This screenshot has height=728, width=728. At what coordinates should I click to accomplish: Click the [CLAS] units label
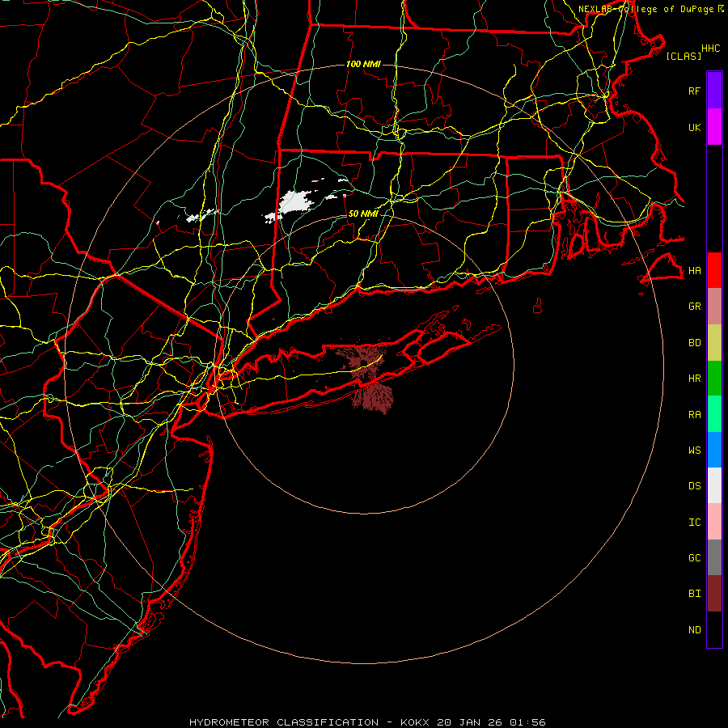click(x=684, y=56)
